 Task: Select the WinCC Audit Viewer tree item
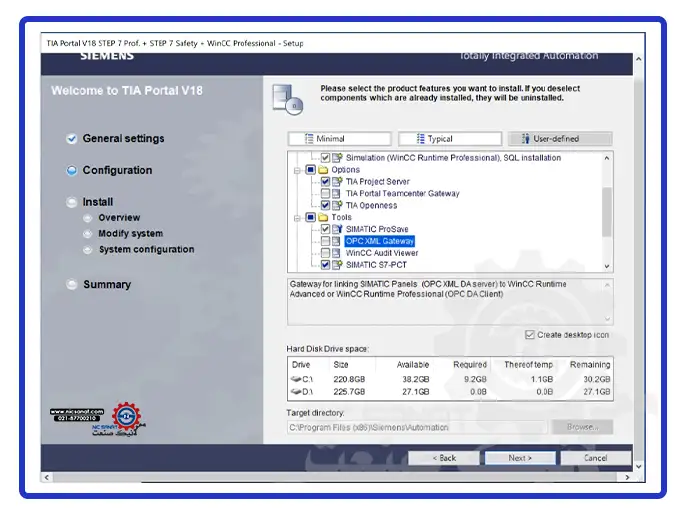click(x=382, y=253)
